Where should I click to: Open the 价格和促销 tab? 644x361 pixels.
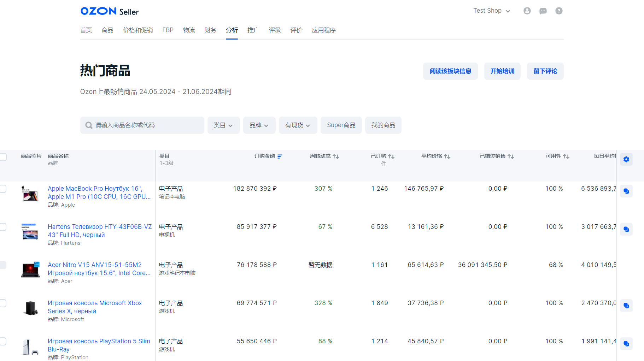pyautogui.click(x=138, y=30)
